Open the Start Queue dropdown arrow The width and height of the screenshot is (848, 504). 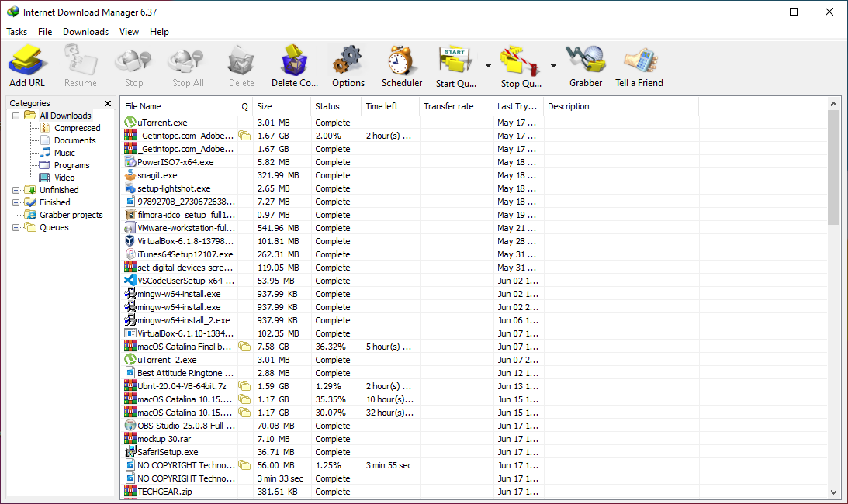click(488, 66)
